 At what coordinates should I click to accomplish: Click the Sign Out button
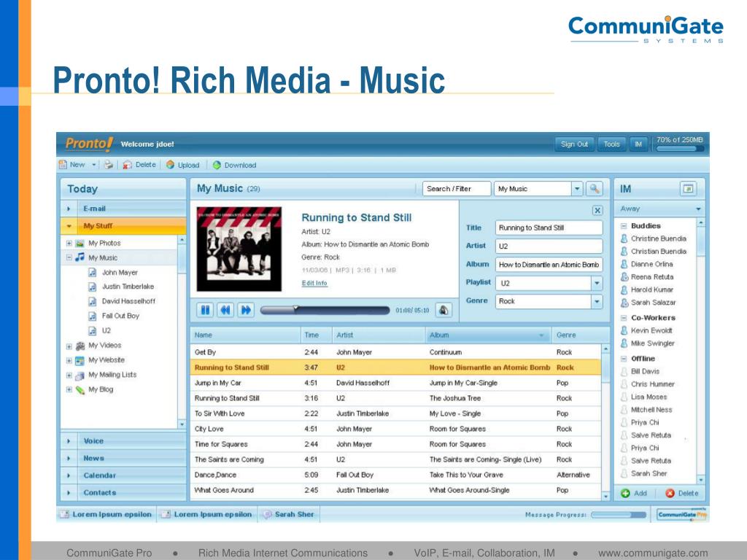pos(574,144)
